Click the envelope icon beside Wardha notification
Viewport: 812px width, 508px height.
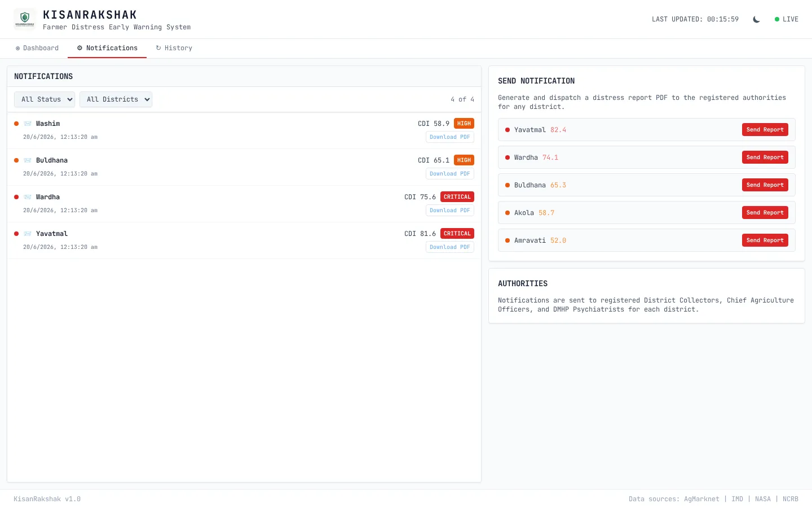[28, 197]
